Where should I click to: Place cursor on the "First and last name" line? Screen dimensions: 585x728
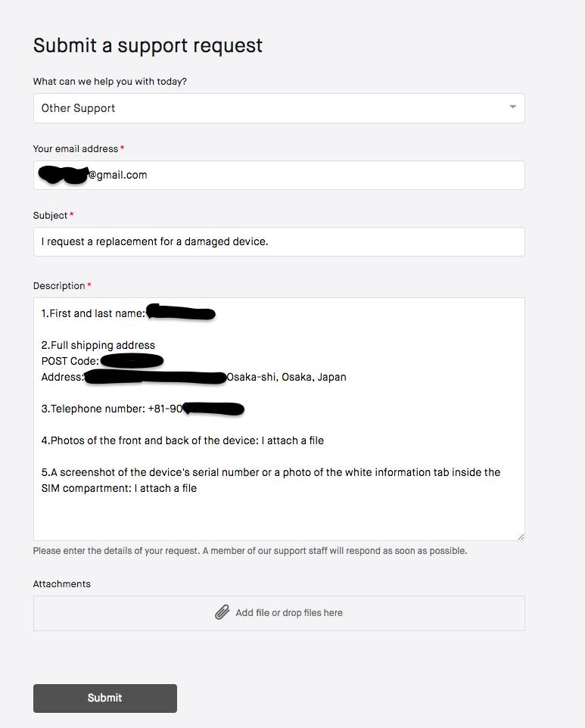pyautogui.click(x=93, y=313)
